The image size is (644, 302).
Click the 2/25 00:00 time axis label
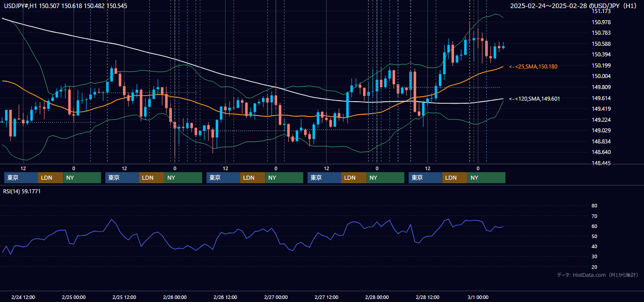[74, 297]
